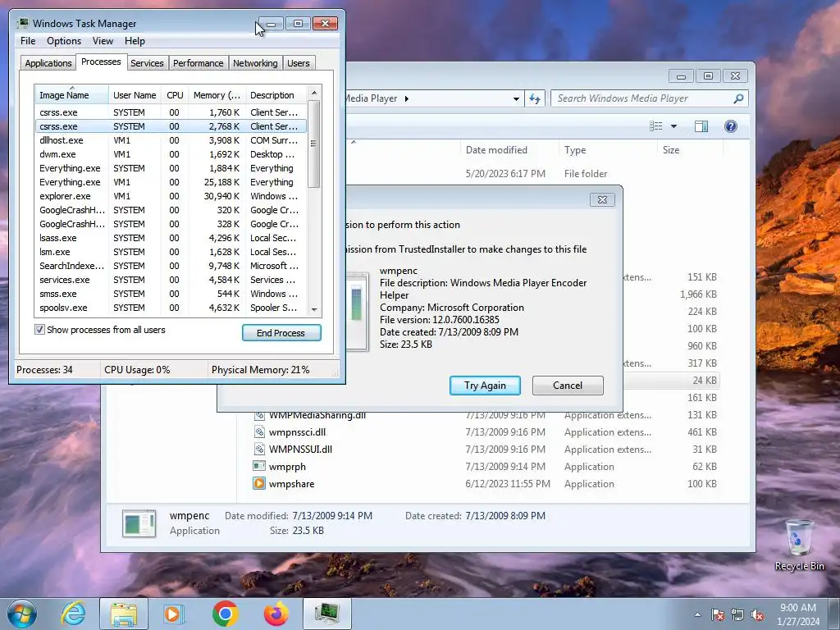
Task: Open the address bar history dropdown
Action: click(516, 98)
